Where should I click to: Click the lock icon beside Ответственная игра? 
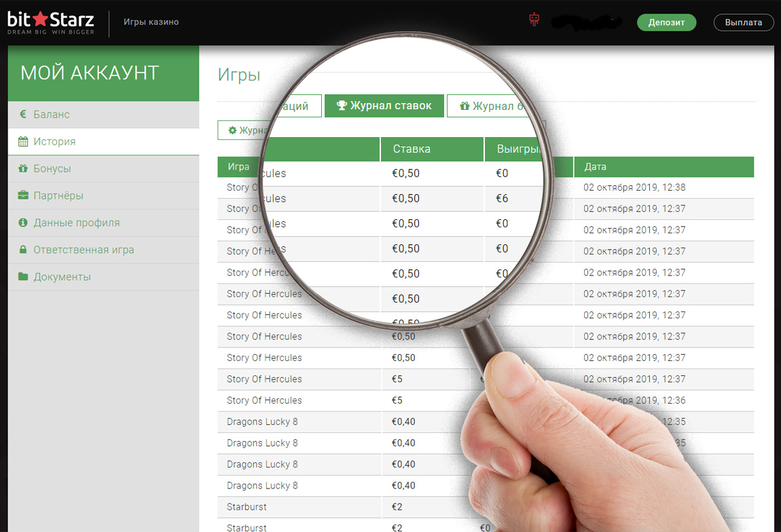tap(22, 250)
